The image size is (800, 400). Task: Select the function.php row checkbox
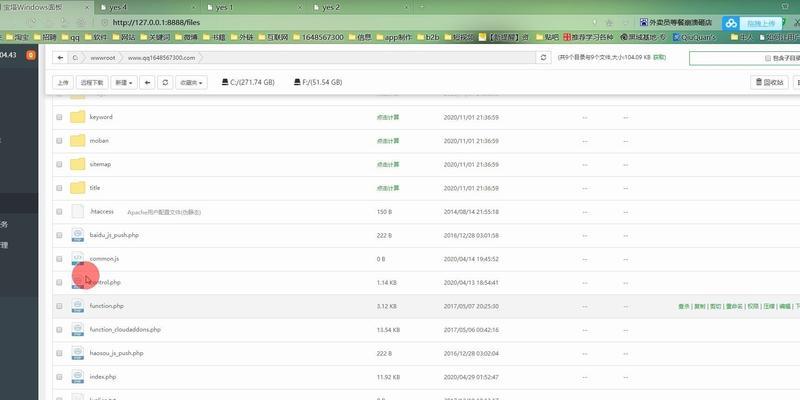click(59, 306)
